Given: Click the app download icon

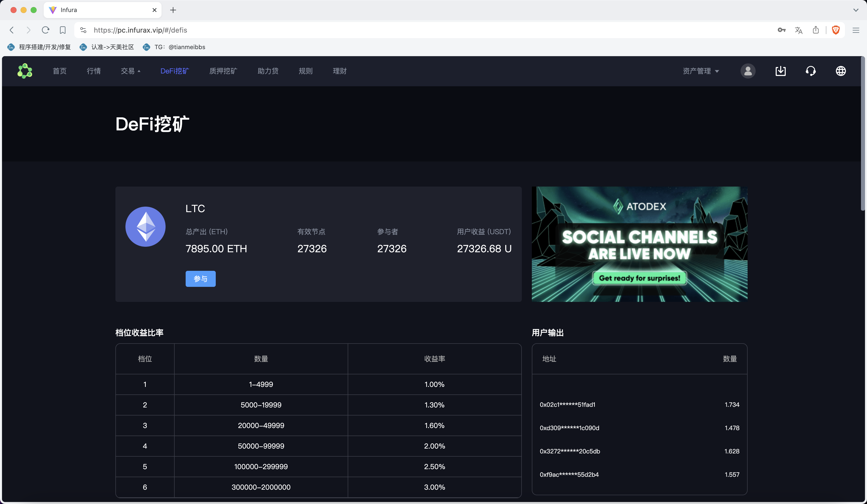Looking at the screenshot, I should pyautogui.click(x=780, y=71).
